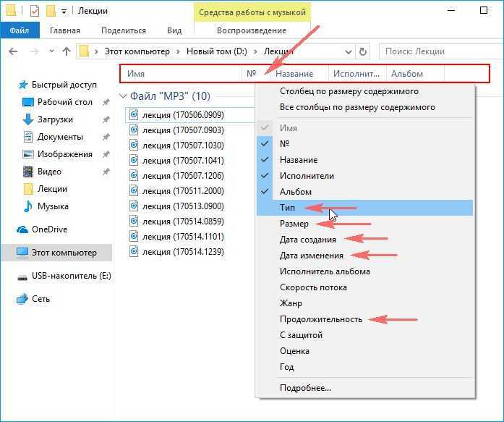Open OneDrive in the sidebar

pos(43,229)
